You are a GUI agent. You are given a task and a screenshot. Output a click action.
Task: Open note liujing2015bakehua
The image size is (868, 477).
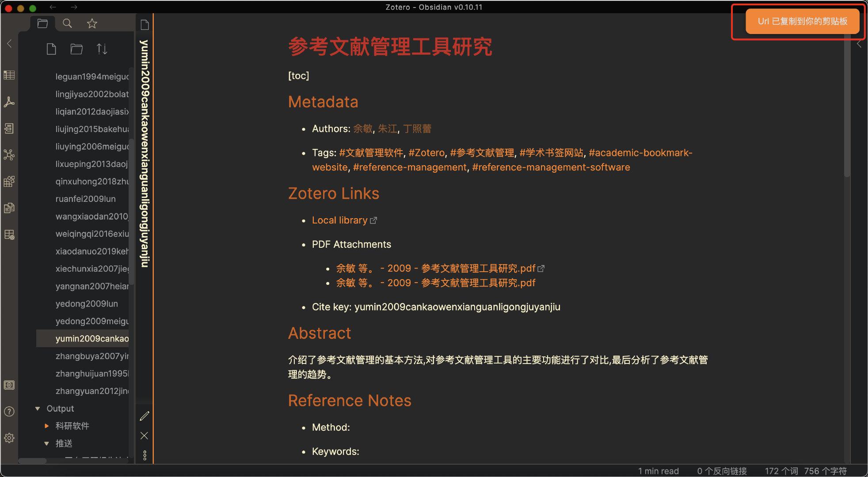[x=92, y=129]
